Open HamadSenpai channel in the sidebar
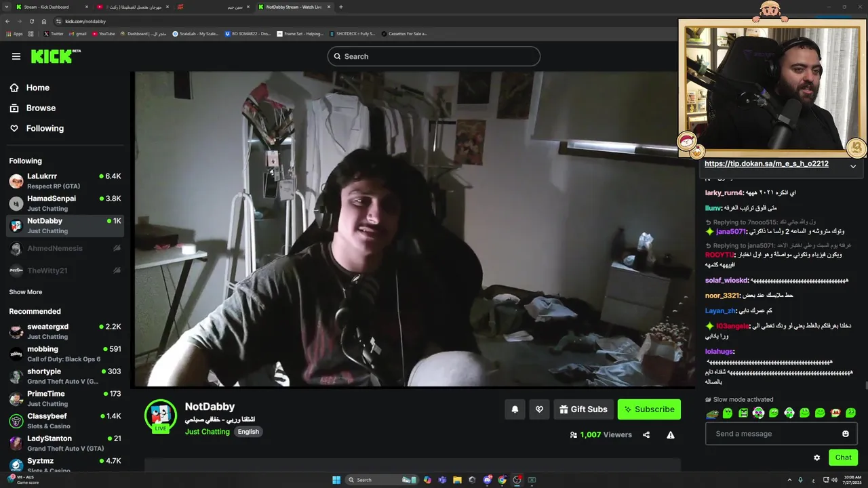Viewport: 868px width, 488px height. pos(65,203)
